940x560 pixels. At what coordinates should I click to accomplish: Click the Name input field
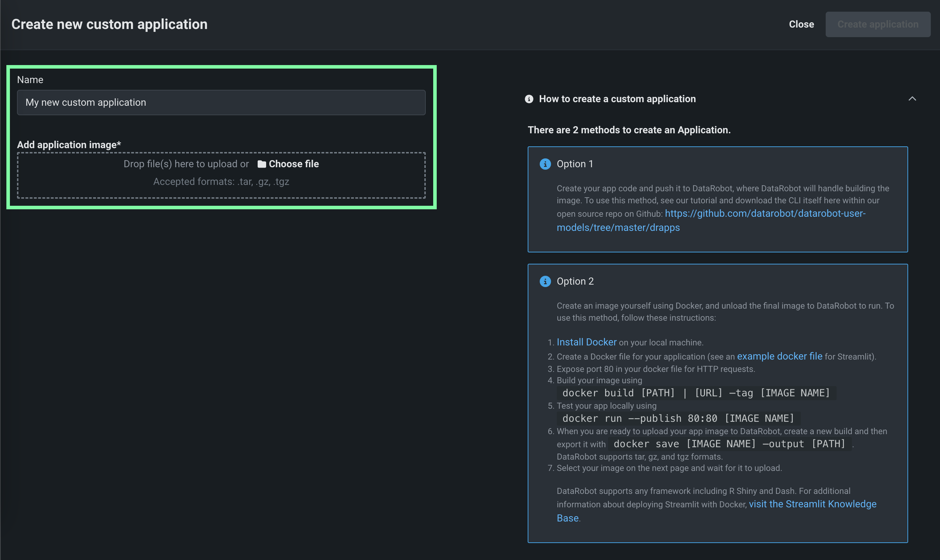point(221,102)
